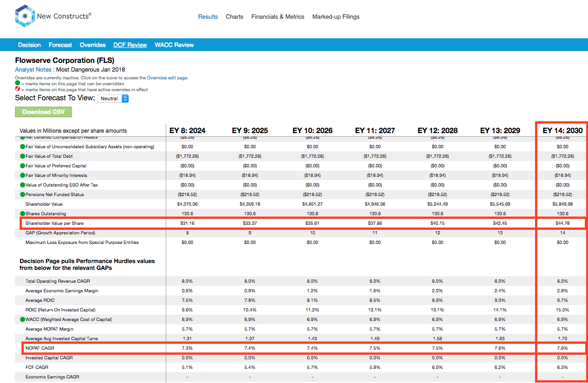Open Marked-up Filings menu
Screen dimensions: 588x383
336,17
